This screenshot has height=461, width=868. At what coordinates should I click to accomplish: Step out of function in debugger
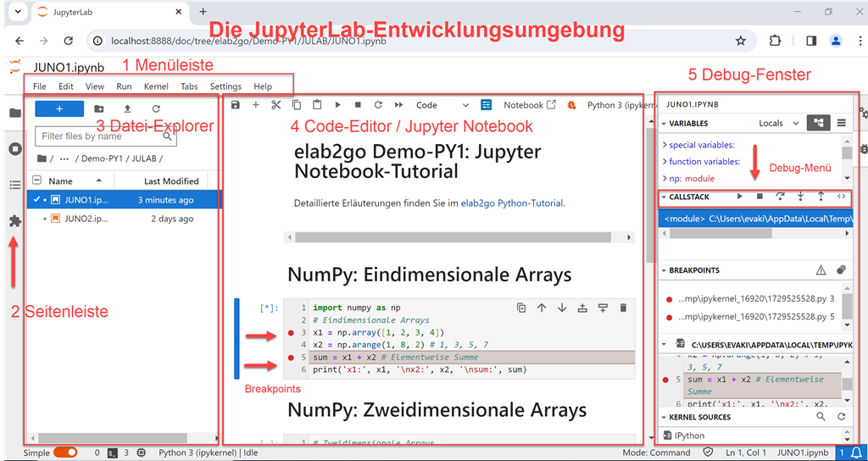click(x=821, y=197)
